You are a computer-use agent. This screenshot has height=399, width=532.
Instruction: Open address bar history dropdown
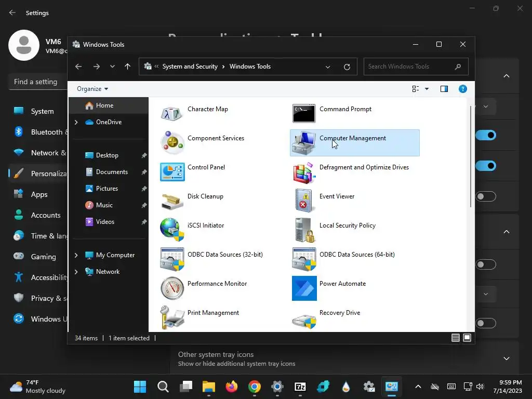pos(328,67)
